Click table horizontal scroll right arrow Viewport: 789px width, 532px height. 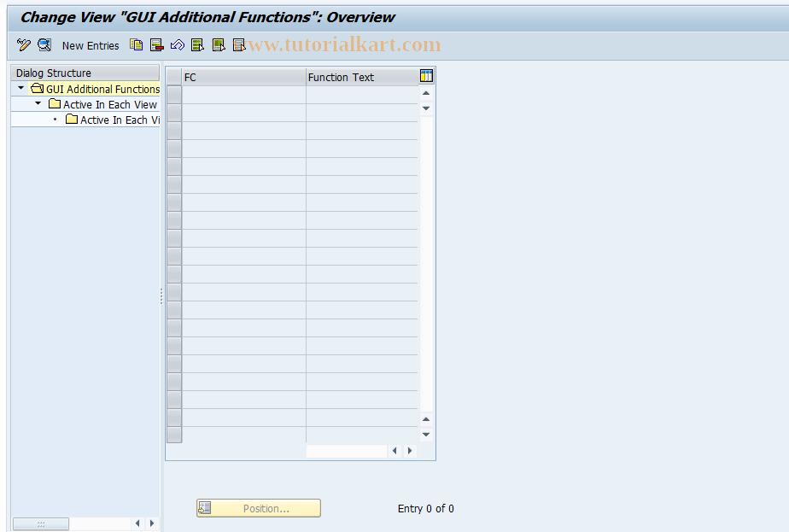410,451
